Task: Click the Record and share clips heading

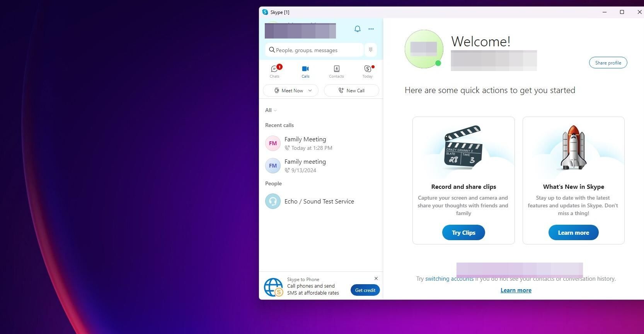Action: tap(463, 186)
